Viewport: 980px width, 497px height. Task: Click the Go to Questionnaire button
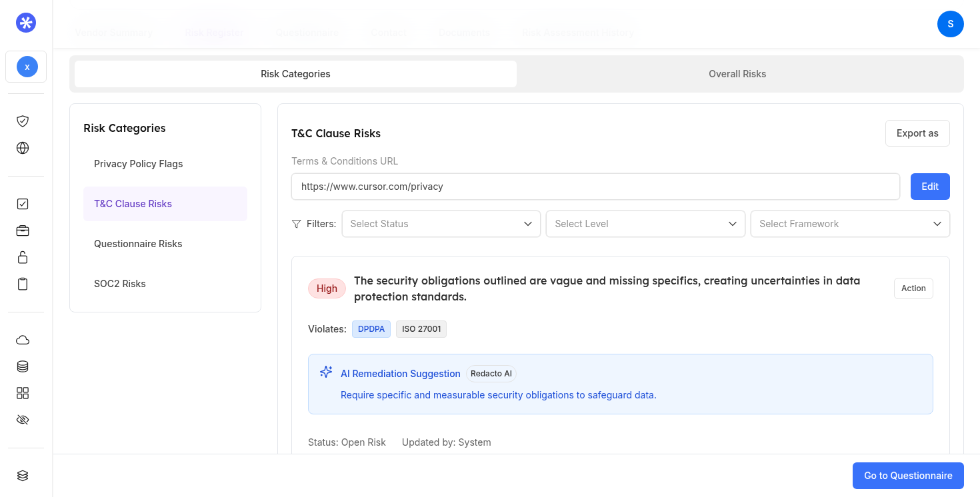tap(907, 476)
